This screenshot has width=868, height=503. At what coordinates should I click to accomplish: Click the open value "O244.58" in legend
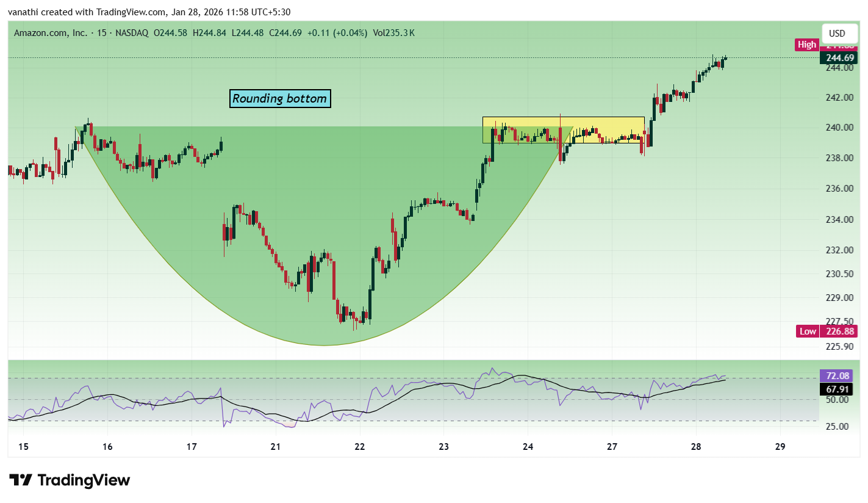(x=171, y=33)
